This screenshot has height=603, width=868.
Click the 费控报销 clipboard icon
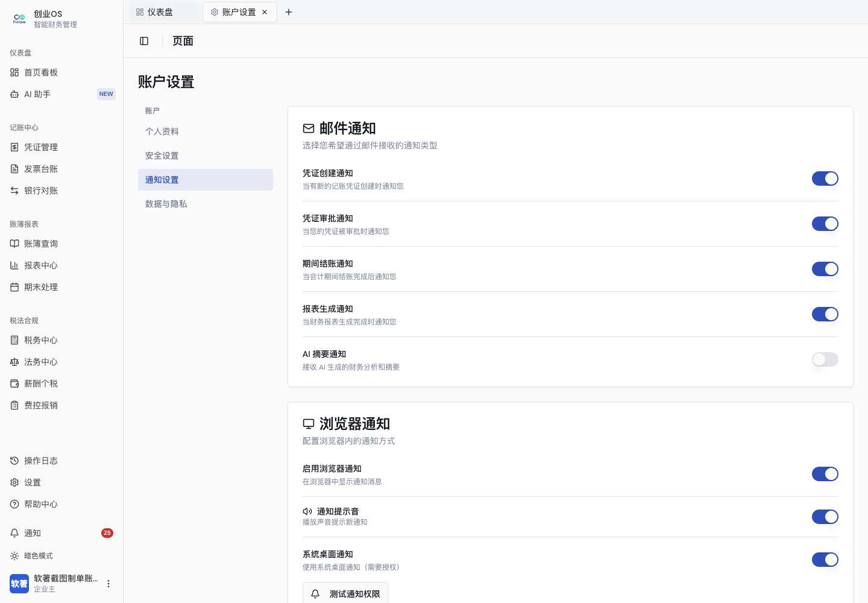14,405
